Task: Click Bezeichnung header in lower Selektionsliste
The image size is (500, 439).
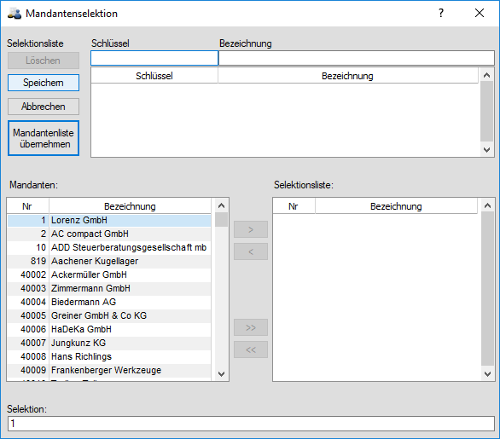Action: tap(396, 206)
